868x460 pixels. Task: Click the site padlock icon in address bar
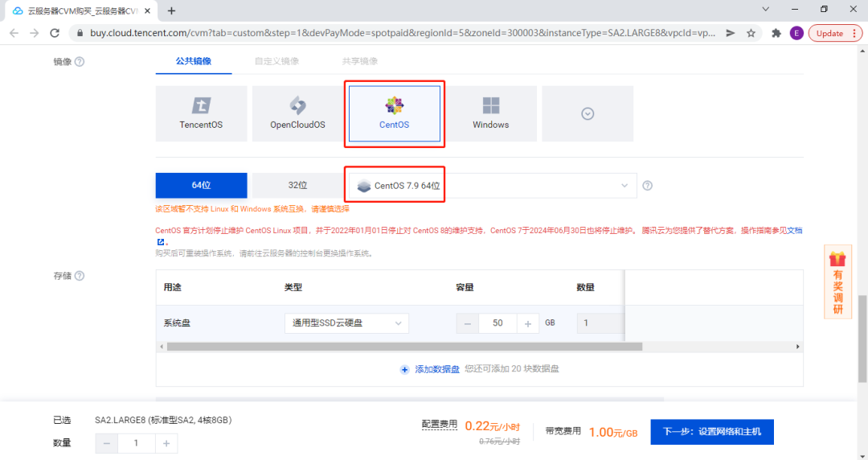[x=80, y=33]
